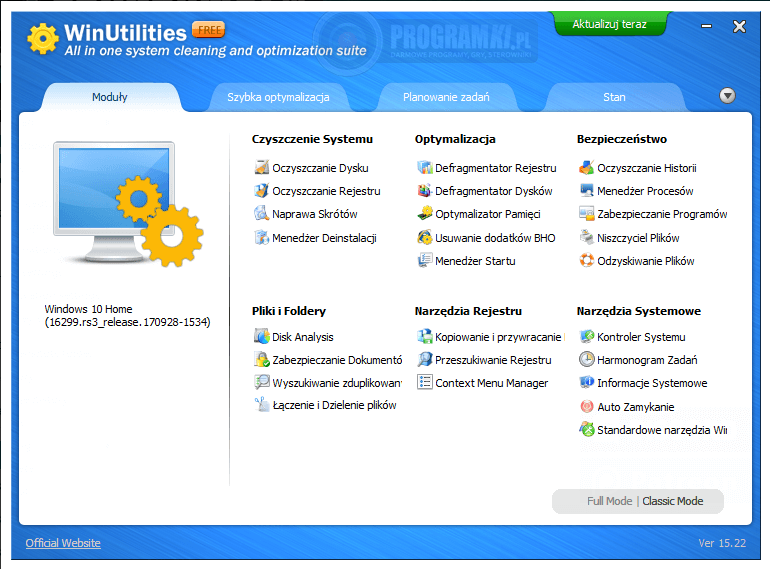Click the Aktualizuj teraz button
The image size is (770, 569).
[609, 24]
